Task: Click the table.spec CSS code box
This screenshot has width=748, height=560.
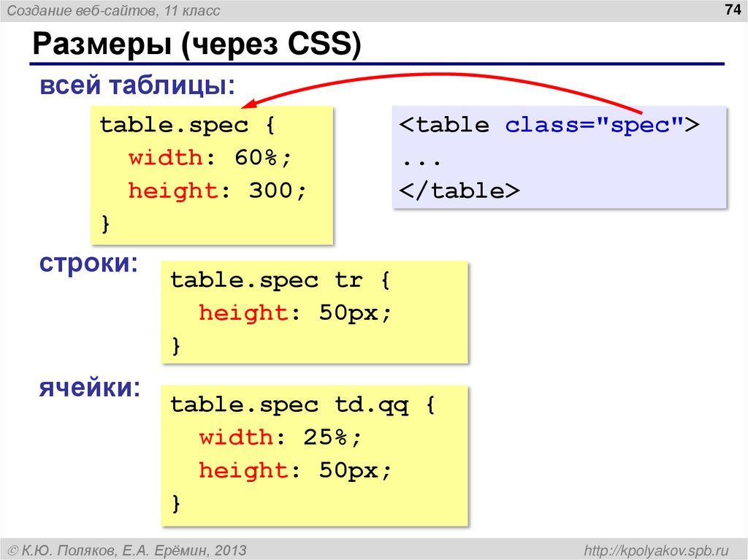Action: [212, 175]
